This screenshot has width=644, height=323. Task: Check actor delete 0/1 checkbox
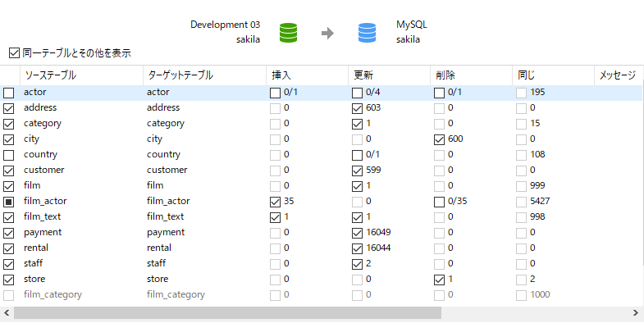pos(440,93)
